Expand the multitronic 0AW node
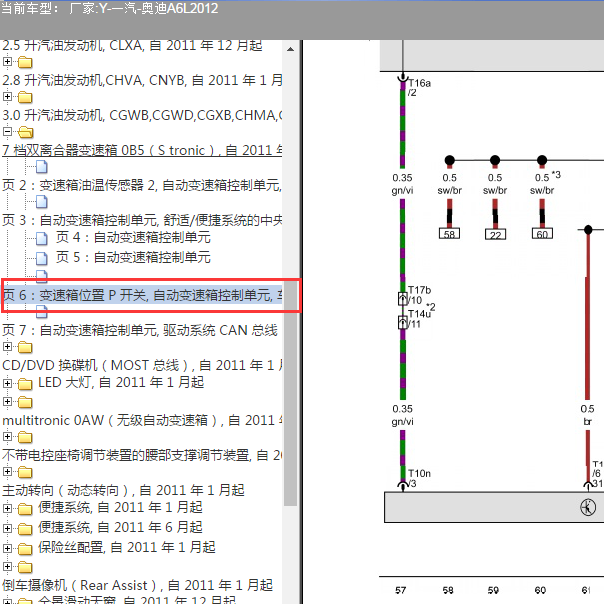The height and width of the screenshot is (604, 604). pyautogui.click(x=7, y=401)
